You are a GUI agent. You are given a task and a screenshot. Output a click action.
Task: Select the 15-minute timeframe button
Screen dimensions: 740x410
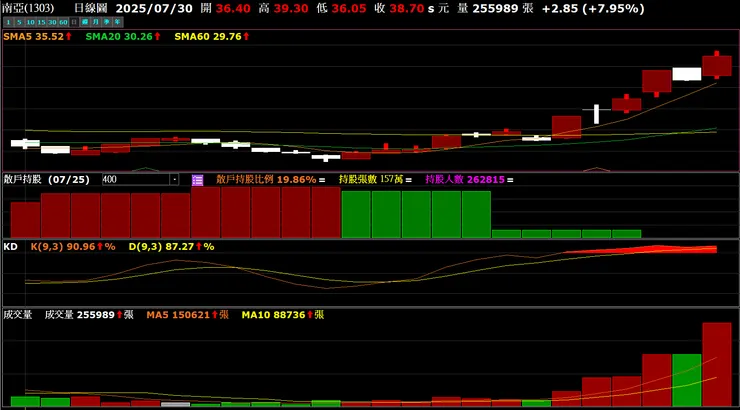42,22
